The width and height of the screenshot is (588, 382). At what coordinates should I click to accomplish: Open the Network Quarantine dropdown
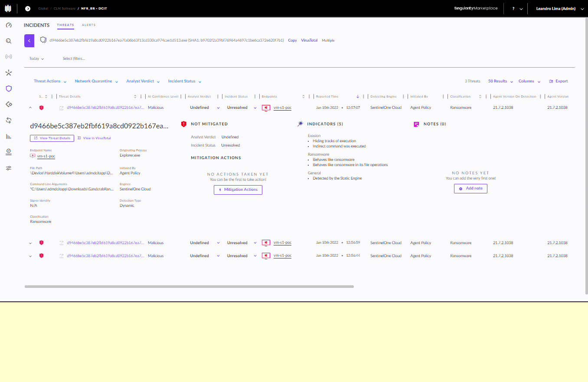coord(96,81)
